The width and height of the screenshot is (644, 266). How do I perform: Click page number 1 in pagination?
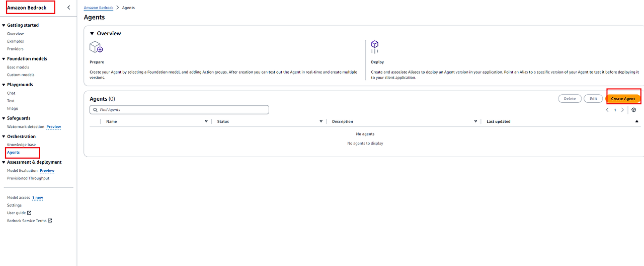click(615, 110)
